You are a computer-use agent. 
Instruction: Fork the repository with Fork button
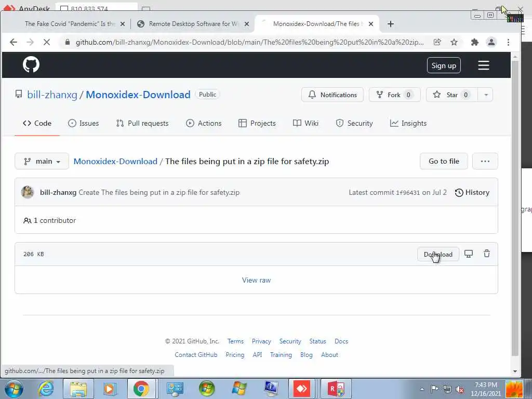click(395, 95)
